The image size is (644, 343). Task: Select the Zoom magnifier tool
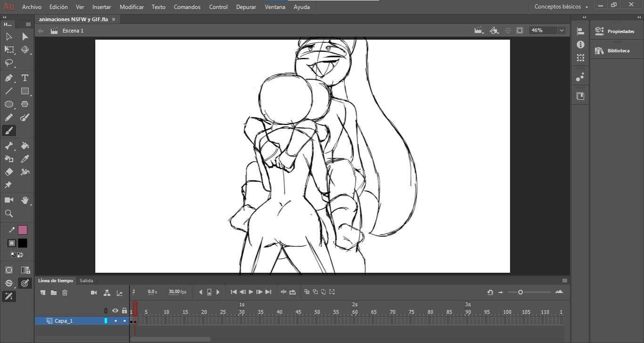9,213
